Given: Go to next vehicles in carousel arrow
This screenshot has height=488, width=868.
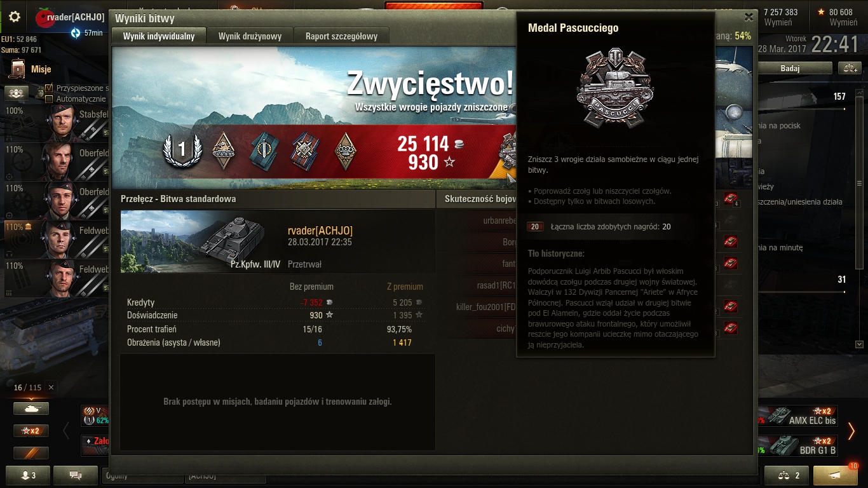Looking at the screenshot, I should [x=851, y=431].
